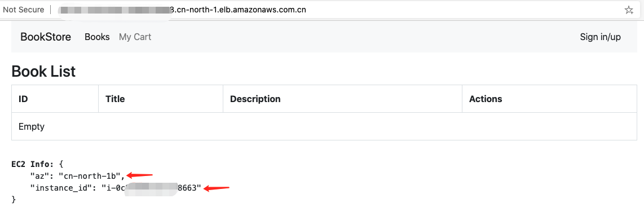The height and width of the screenshot is (207, 644).
Task: Click the cn-north-1b az value
Action: coord(91,176)
